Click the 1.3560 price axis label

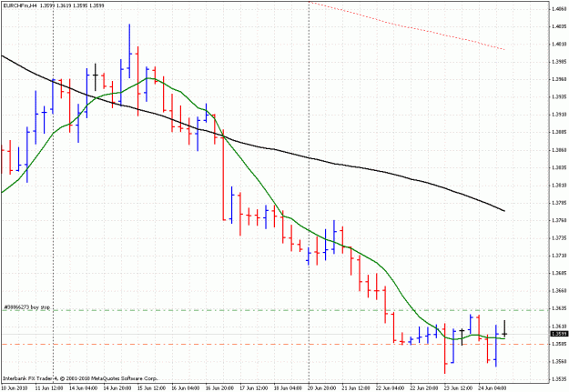click(x=559, y=361)
